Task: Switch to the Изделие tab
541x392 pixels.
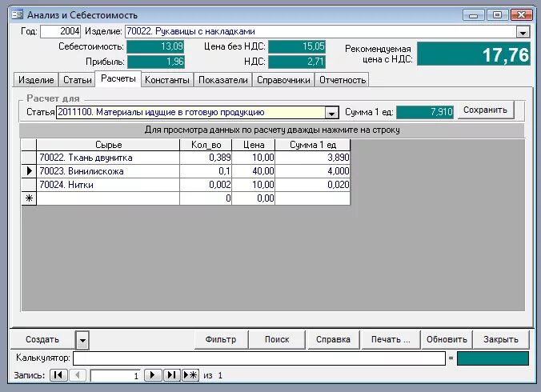Action: (x=36, y=80)
